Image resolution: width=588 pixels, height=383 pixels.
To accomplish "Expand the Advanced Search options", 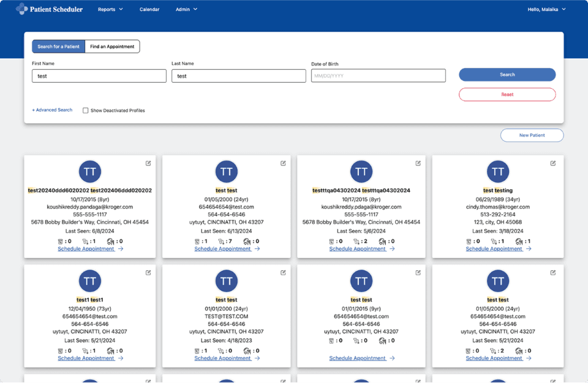I will pos(52,110).
